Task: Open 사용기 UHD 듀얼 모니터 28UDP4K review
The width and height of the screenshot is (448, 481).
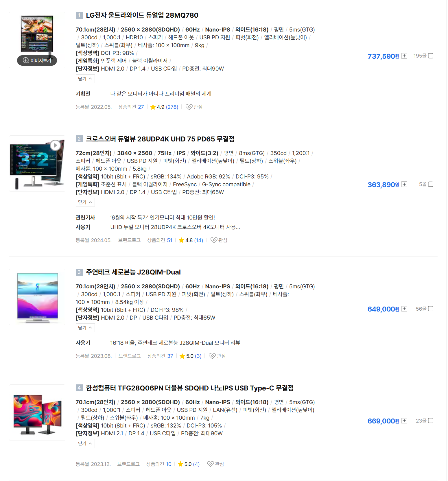Action: (x=175, y=227)
